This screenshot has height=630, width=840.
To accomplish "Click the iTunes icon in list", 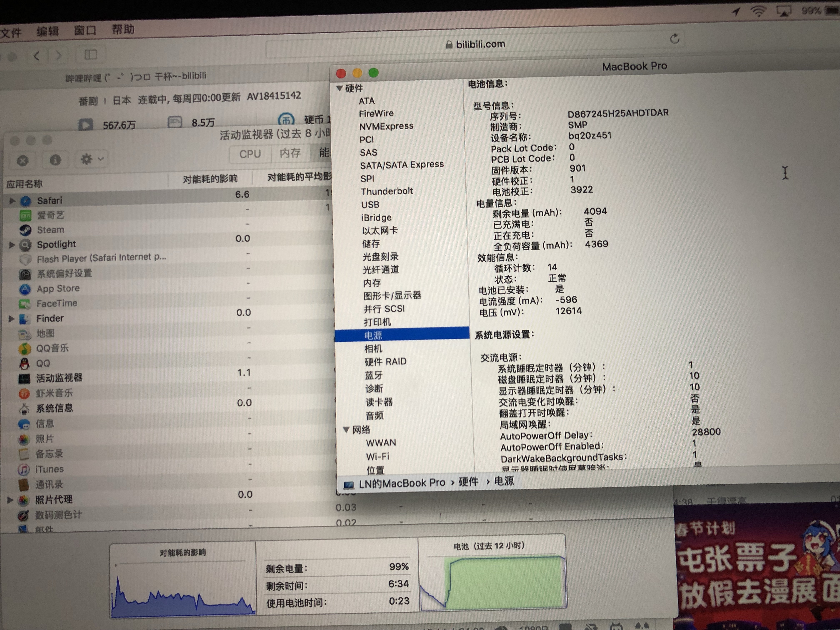I will 24,470.
